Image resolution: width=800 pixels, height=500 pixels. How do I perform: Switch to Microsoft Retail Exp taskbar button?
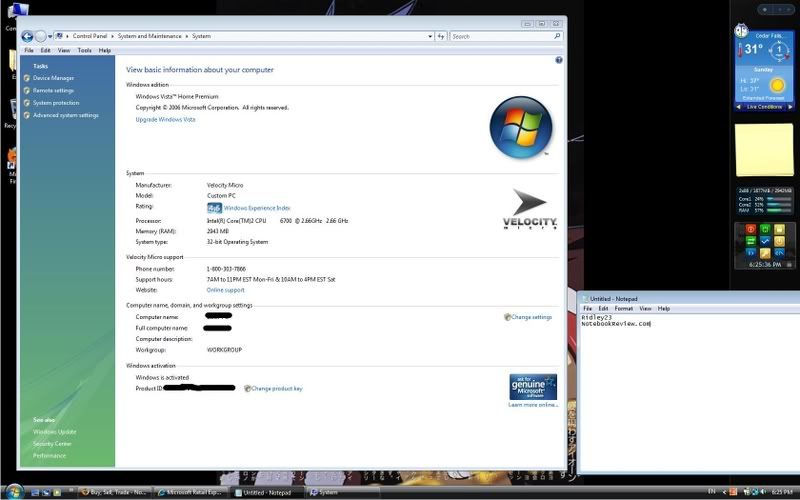pyautogui.click(x=191, y=492)
